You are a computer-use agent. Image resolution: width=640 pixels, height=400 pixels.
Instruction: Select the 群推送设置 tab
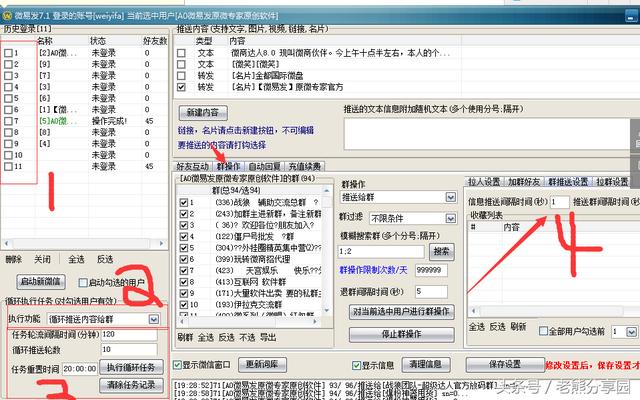tap(568, 182)
